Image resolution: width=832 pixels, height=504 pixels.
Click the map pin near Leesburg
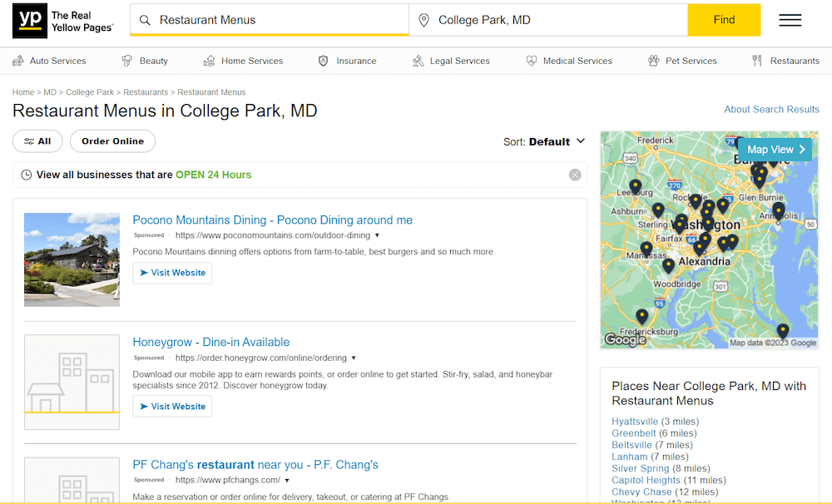[635, 188]
